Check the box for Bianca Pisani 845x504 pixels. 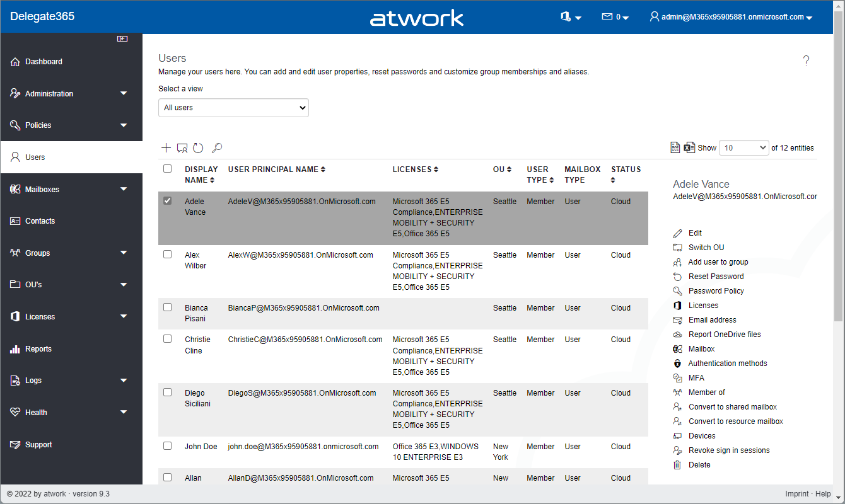(167, 307)
